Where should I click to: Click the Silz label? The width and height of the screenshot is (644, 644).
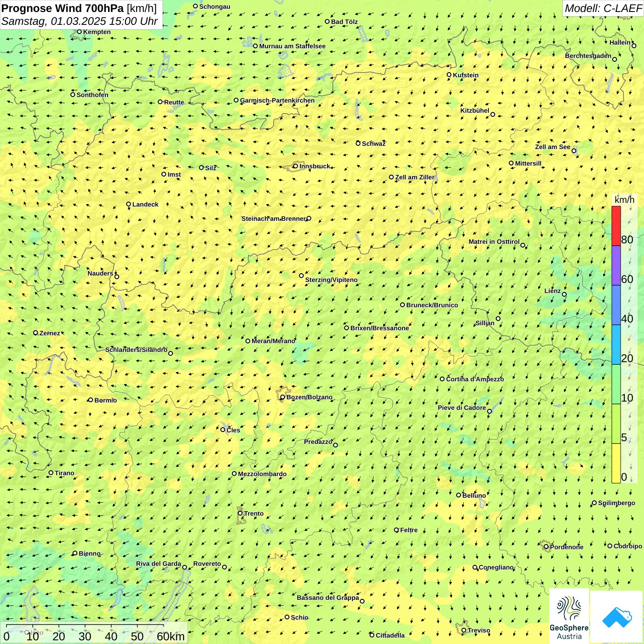pyautogui.click(x=211, y=168)
